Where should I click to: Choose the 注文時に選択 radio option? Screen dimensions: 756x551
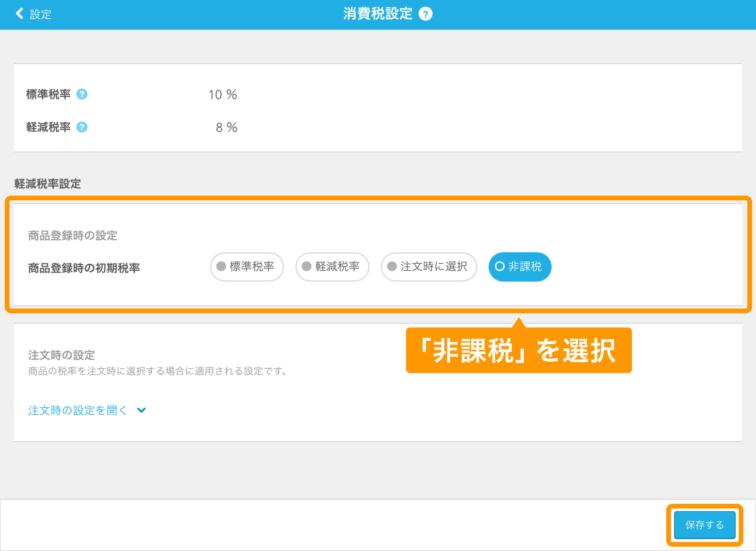tap(429, 267)
